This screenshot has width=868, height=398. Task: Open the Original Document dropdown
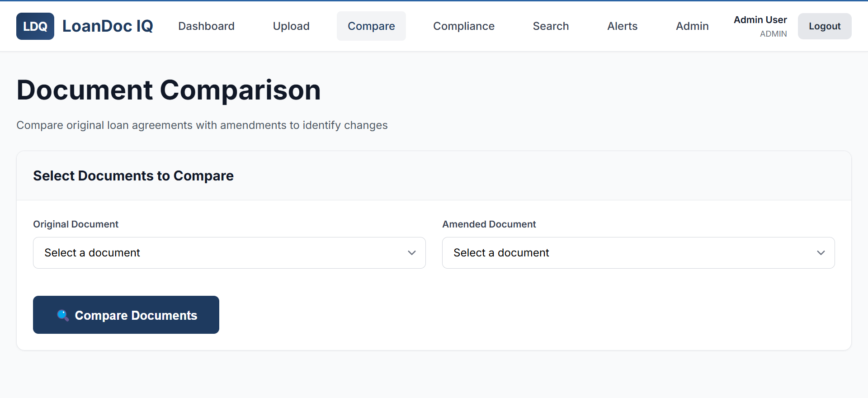(229, 253)
